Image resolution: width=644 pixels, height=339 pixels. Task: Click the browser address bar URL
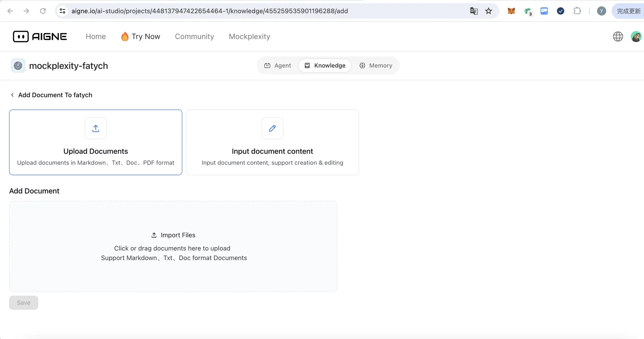[x=210, y=11]
